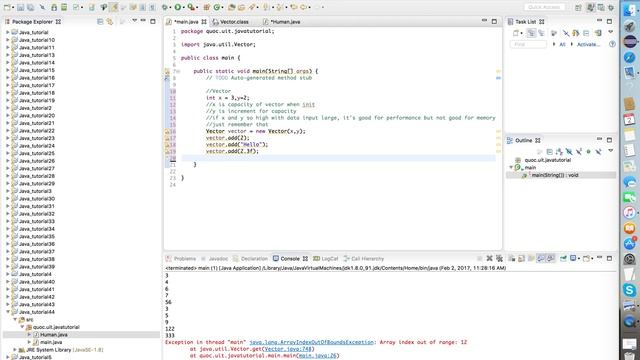Viewport: 640px width, 360px height.
Task: Click the Remove Launch X in Console
Action: point(489,258)
